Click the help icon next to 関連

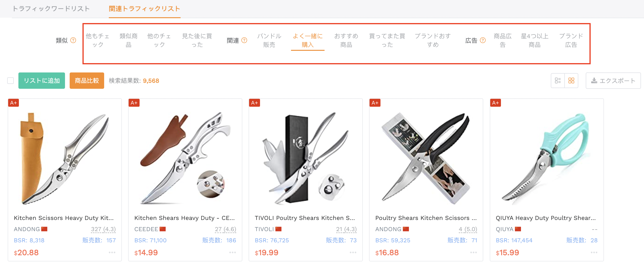(x=244, y=40)
